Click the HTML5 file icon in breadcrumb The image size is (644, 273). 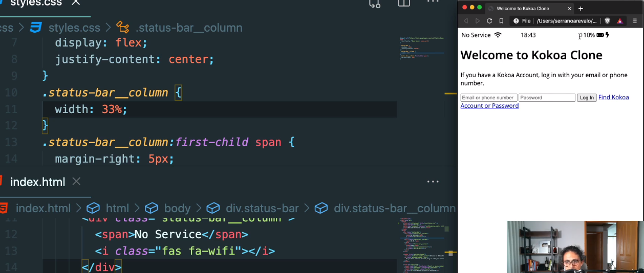pyautogui.click(x=4, y=208)
